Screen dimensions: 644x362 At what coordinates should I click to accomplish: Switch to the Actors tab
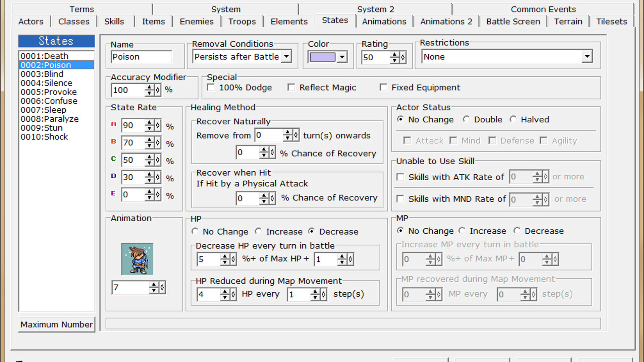(x=31, y=21)
